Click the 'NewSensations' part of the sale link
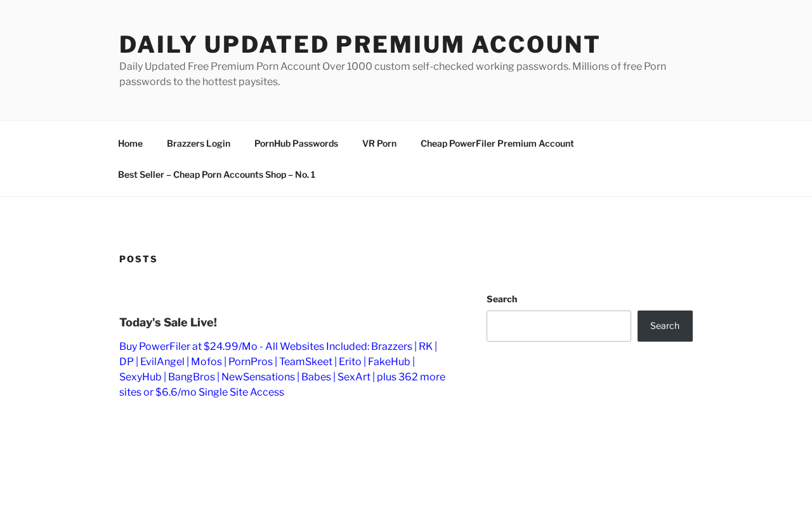 tap(258, 377)
